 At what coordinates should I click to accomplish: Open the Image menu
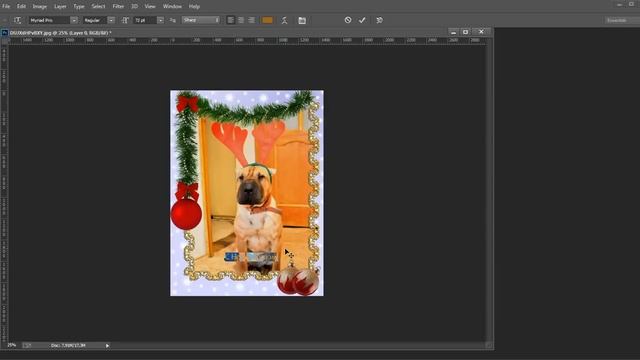coord(40,7)
